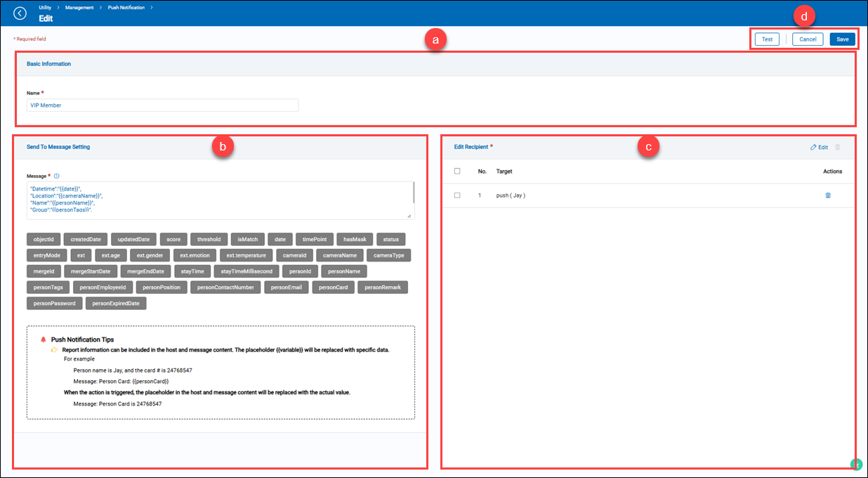Go to Management breadcrumb
The width and height of the screenshot is (868, 478).
coord(79,7)
